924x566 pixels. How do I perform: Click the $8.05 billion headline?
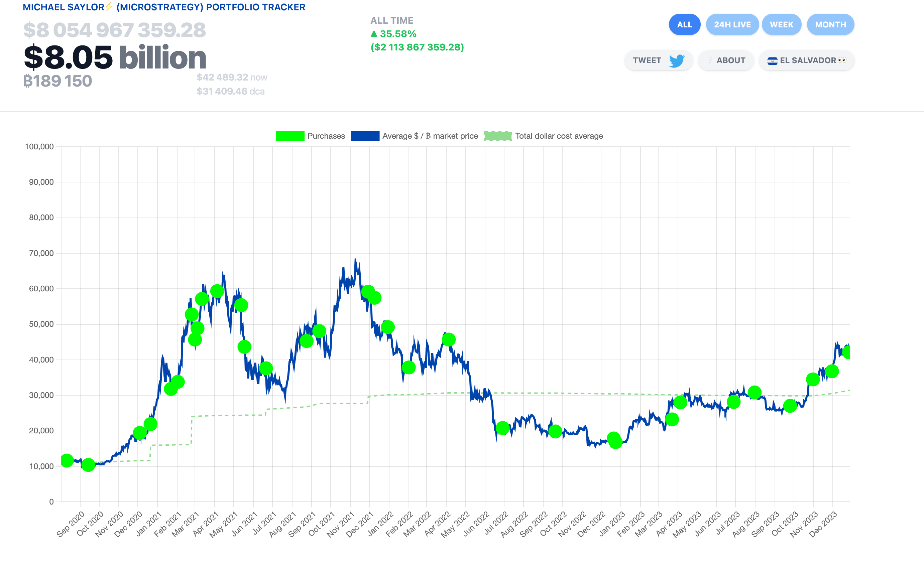(115, 57)
